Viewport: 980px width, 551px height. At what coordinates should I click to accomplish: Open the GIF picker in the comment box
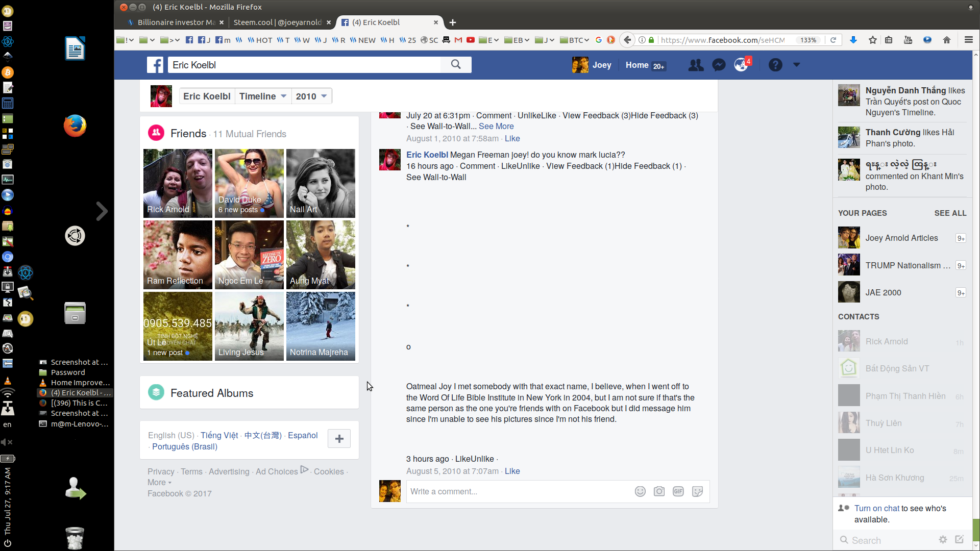pos(678,491)
